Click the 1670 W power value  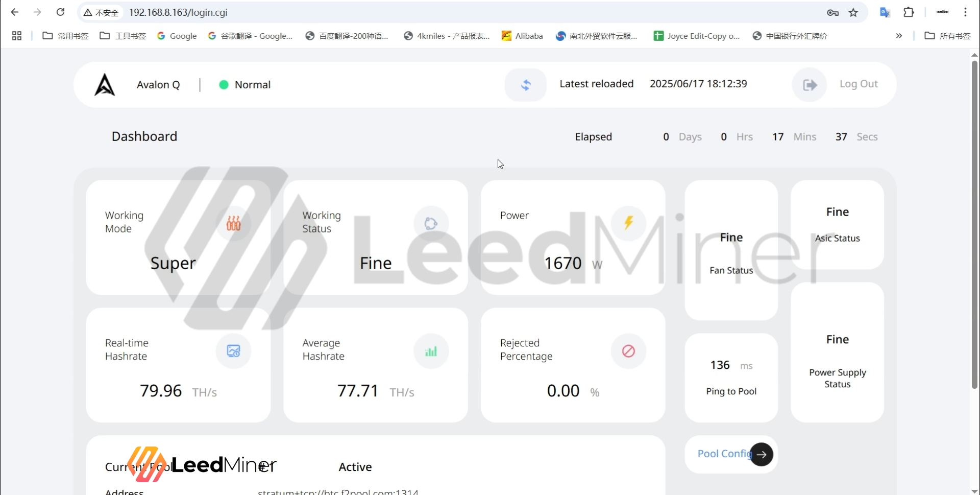[x=573, y=264]
